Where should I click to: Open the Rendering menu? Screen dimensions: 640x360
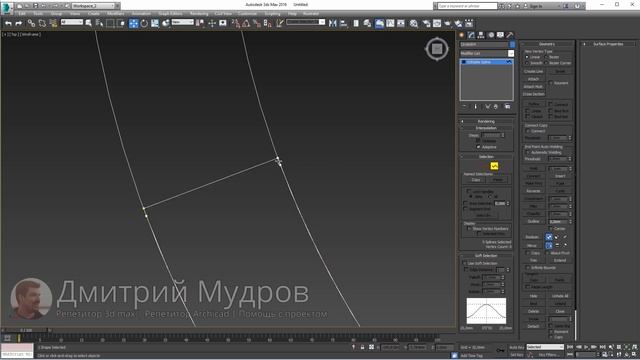click(x=199, y=14)
